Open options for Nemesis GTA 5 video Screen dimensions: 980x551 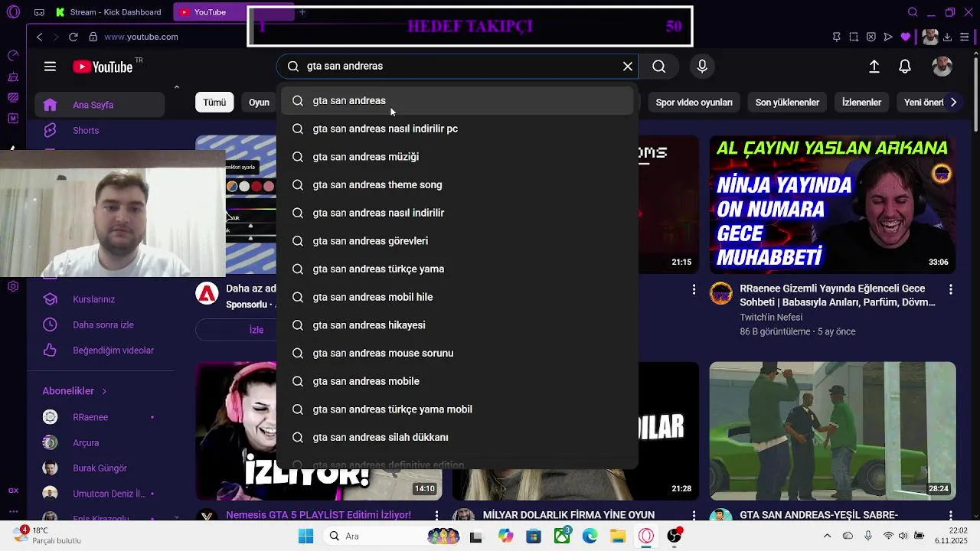pos(436,516)
